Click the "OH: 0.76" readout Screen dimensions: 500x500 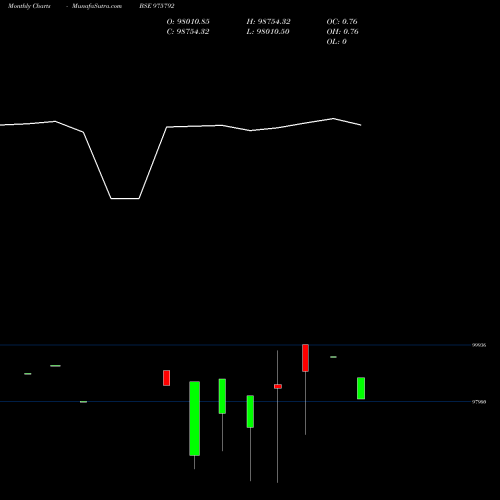(x=343, y=32)
